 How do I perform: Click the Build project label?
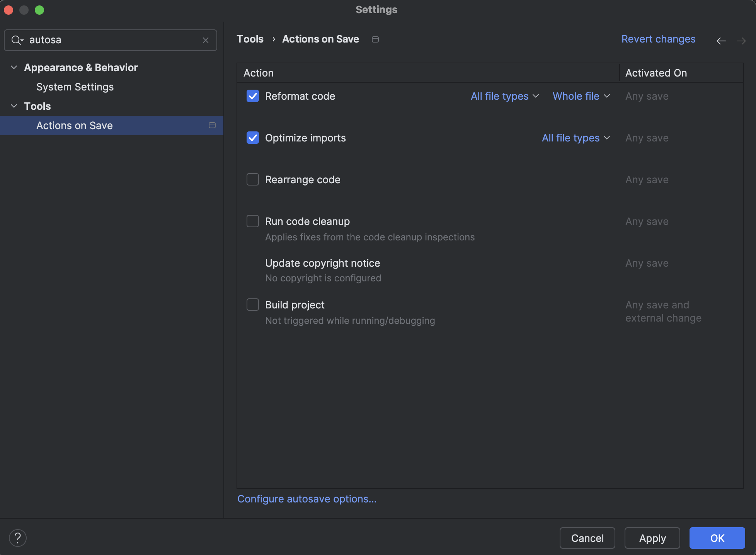tap(295, 305)
